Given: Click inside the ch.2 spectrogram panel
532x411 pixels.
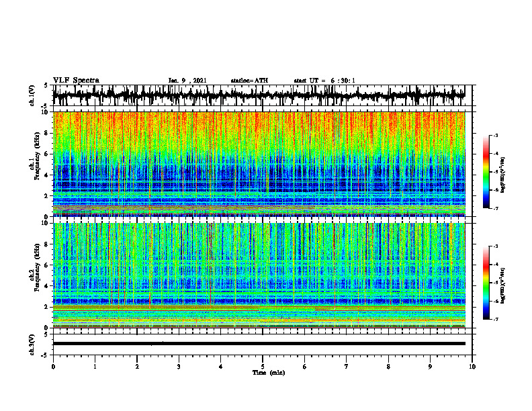Looking at the screenshot, I should pyautogui.click(x=259, y=275).
